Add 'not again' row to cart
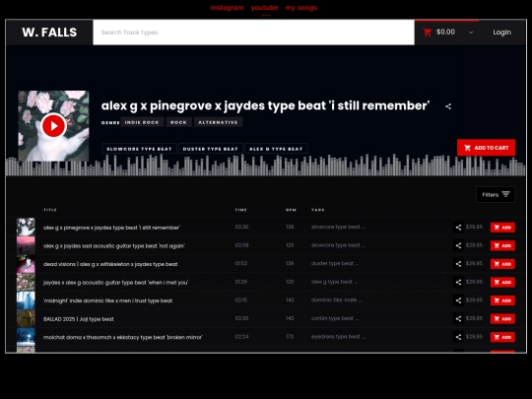 click(x=502, y=245)
